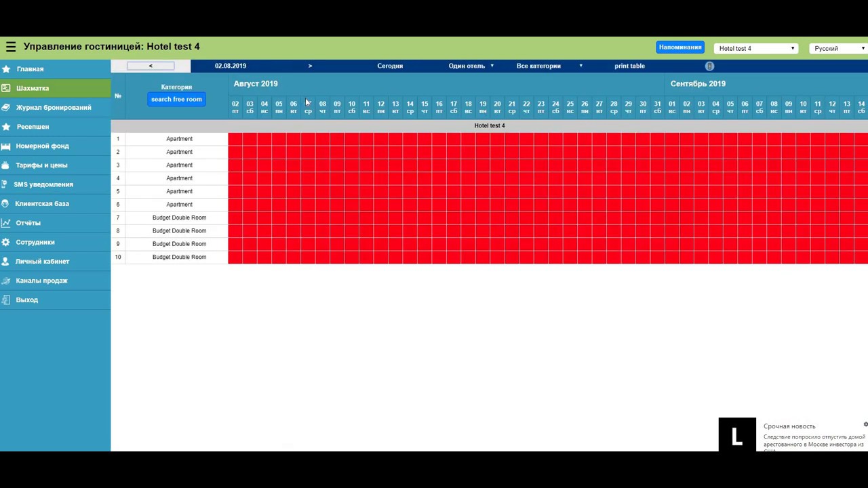868x488 pixels.
Task: Click the black L logo on the news notification
Action: point(737,434)
